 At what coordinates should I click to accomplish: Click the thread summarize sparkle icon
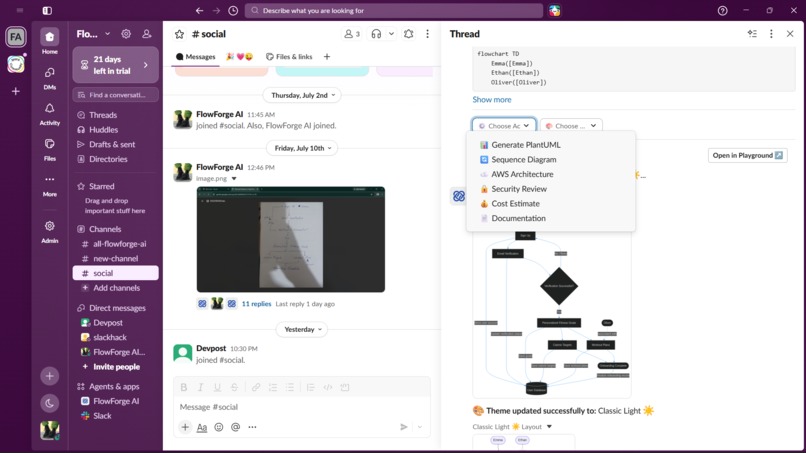(752, 34)
